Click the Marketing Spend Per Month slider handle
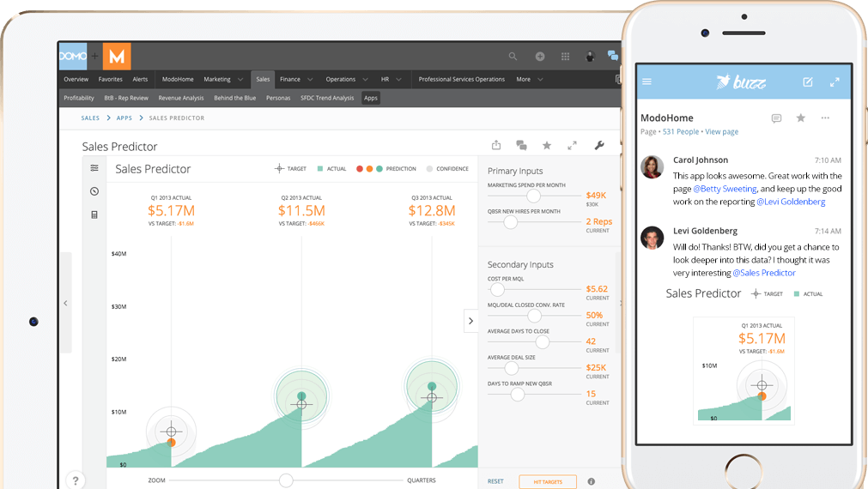This screenshot has height=489, width=868. 533,196
